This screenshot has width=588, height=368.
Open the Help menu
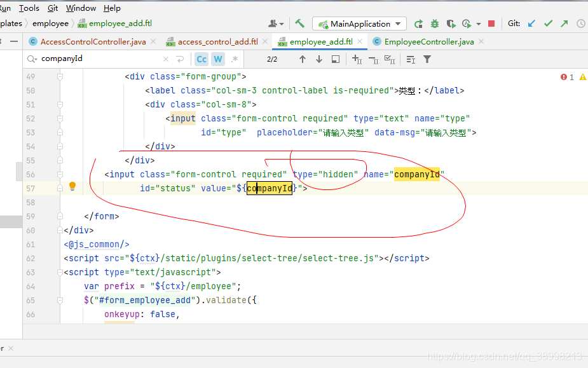[112, 8]
